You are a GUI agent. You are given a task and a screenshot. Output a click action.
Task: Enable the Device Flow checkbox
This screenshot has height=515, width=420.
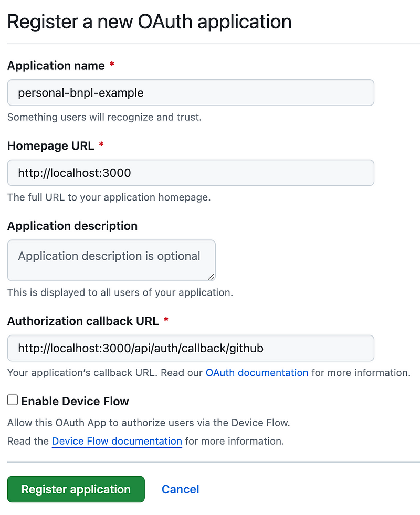(13, 401)
